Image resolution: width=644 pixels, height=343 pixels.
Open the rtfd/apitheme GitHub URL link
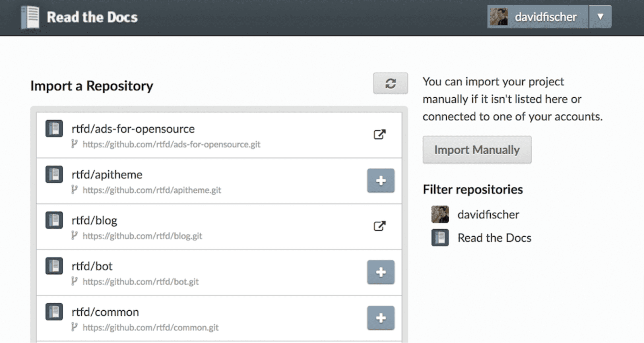(x=152, y=190)
